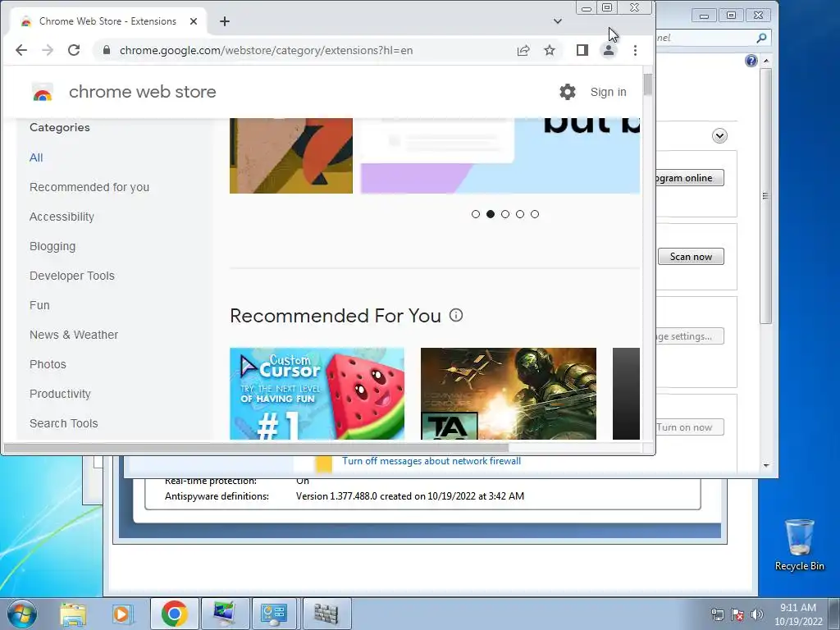The width and height of the screenshot is (840, 630).
Task: Turn off messages about network firewall
Action: [x=431, y=461]
